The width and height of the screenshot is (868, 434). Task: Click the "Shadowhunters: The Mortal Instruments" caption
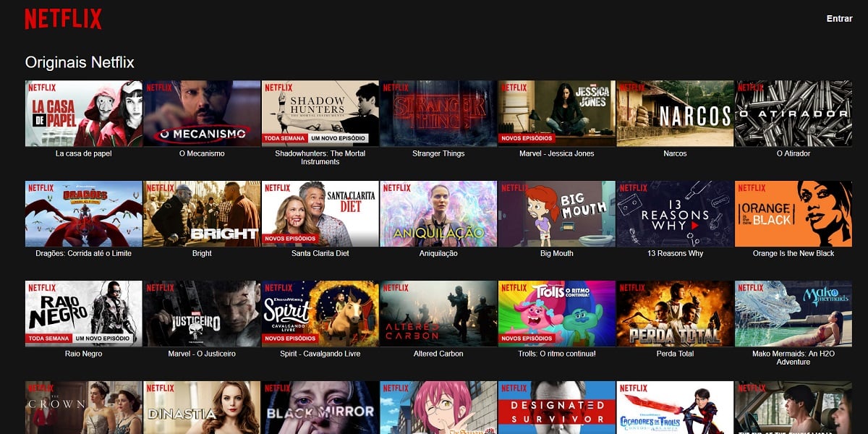pos(320,158)
